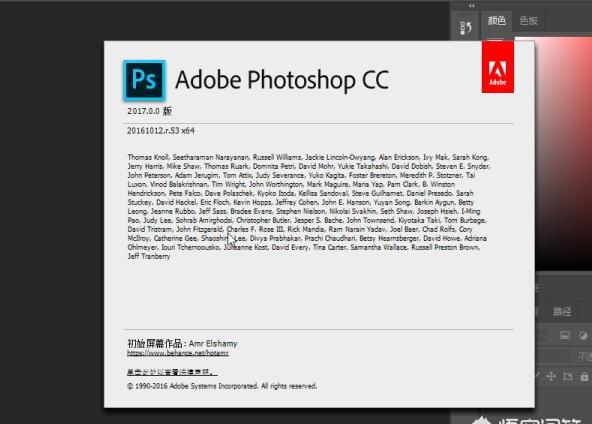Click the legal notices link in the About dialog

172,372
